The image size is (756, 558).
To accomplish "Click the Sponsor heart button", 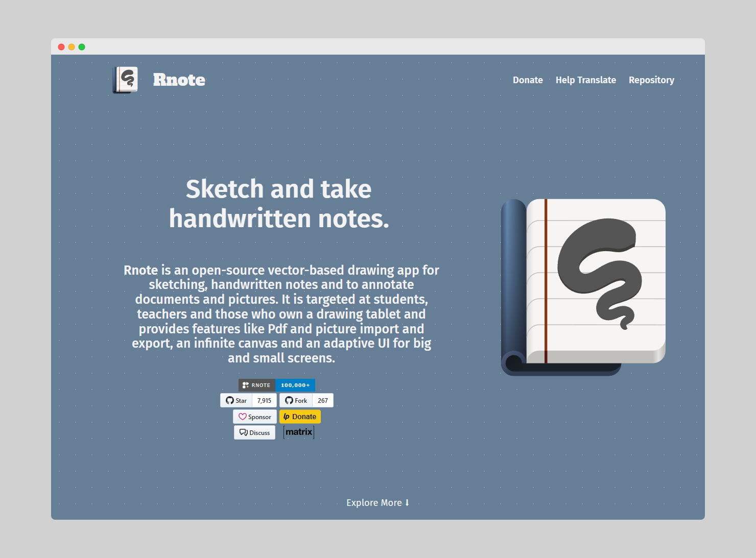I will 255,417.
